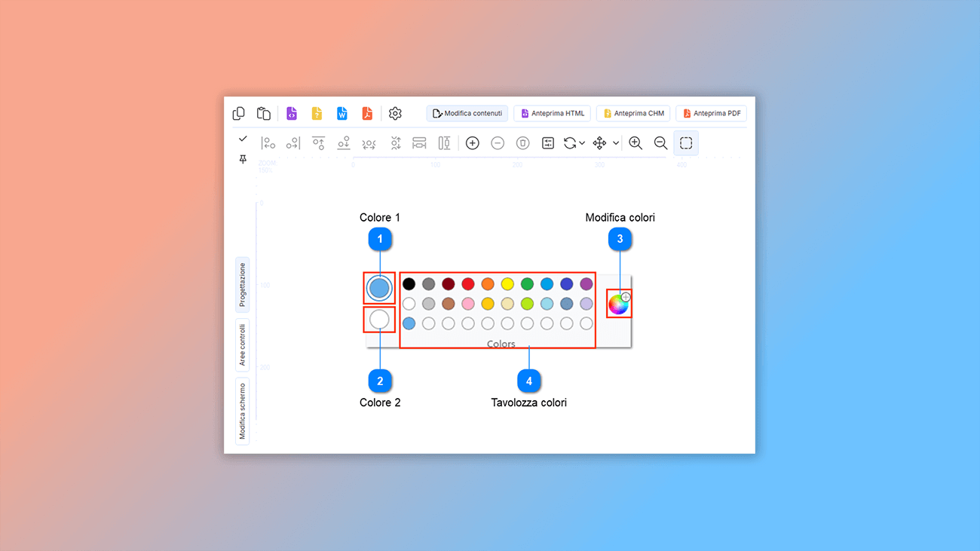Select the zoom in magnifier icon

[x=635, y=142]
